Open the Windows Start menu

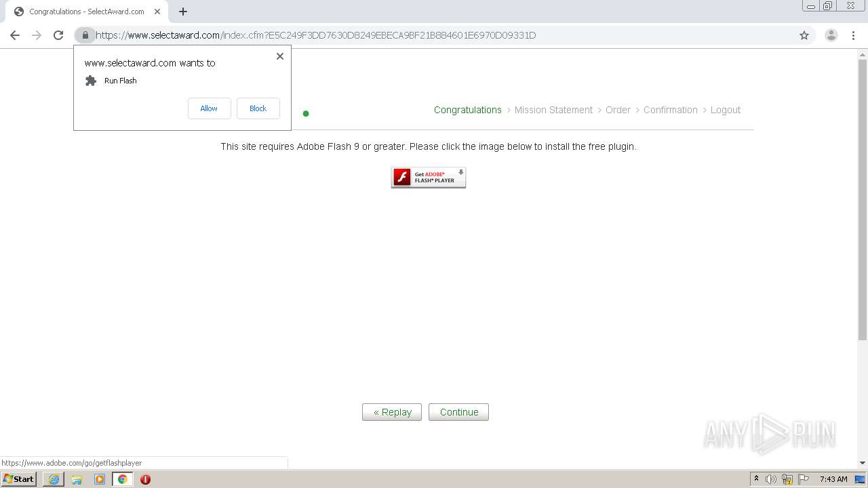(x=18, y=479)
